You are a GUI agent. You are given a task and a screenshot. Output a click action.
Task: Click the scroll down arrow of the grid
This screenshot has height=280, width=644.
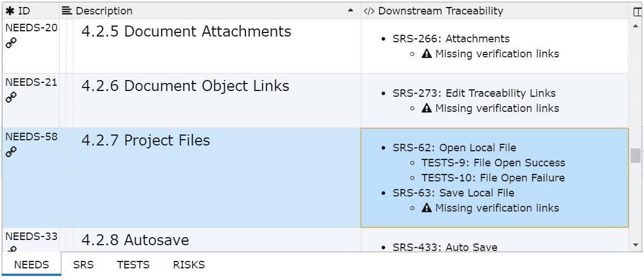[635, 245]
